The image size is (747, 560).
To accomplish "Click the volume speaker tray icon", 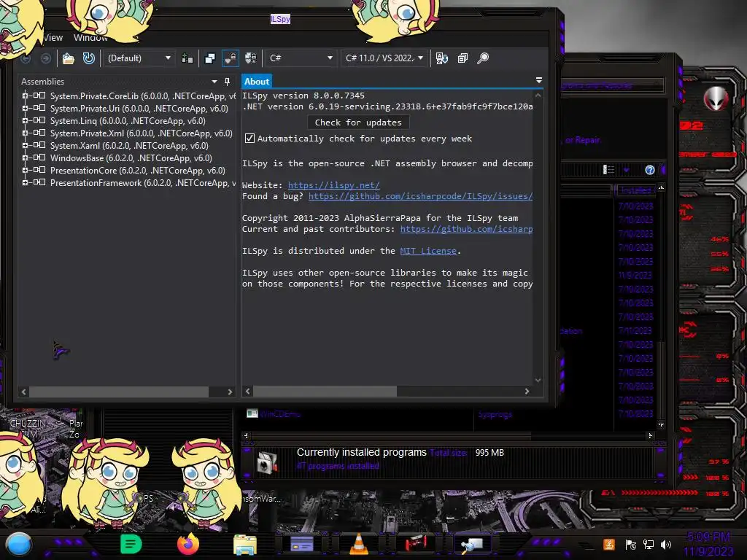I will coord(666,544).
